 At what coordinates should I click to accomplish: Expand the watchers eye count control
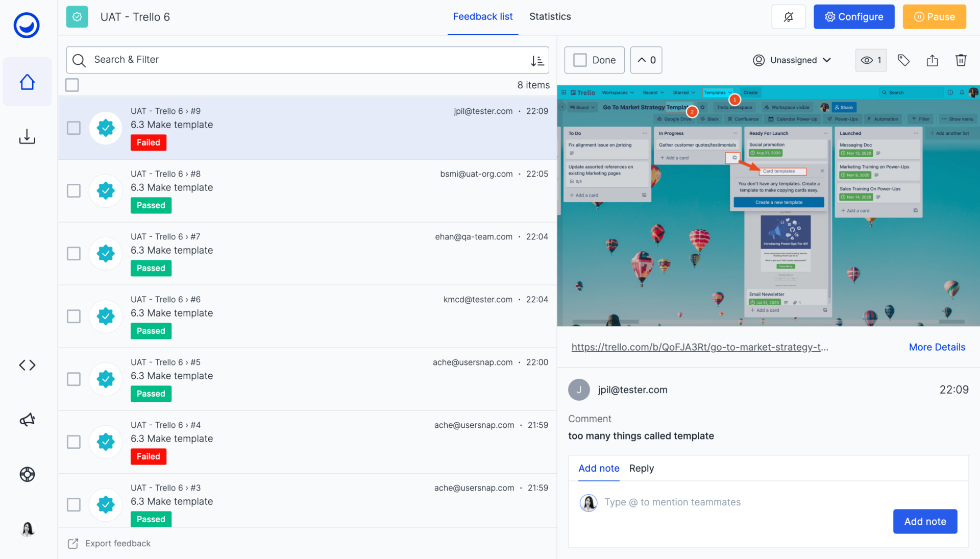click(x=871, y=60)
